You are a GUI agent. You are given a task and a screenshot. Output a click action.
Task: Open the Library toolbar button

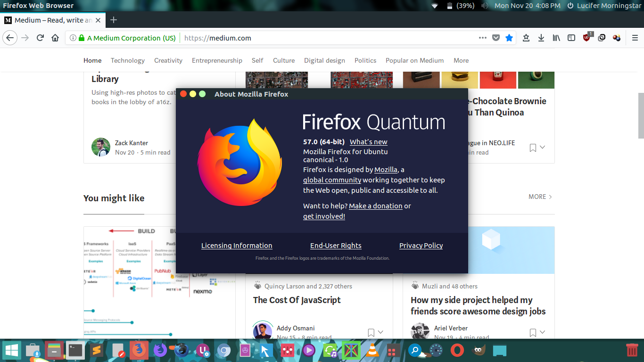(556, 38)
